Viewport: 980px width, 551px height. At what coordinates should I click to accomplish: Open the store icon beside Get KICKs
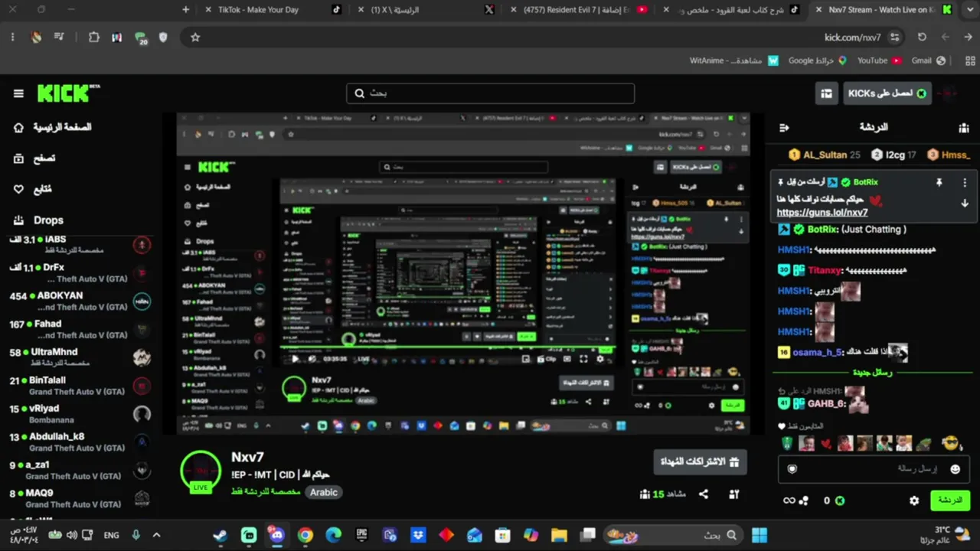826,93
